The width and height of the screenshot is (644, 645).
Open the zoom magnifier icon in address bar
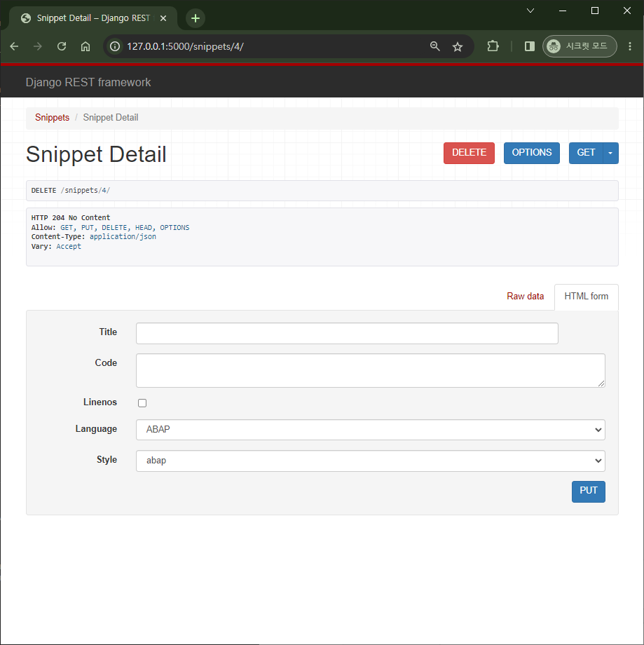coord(434,46)
